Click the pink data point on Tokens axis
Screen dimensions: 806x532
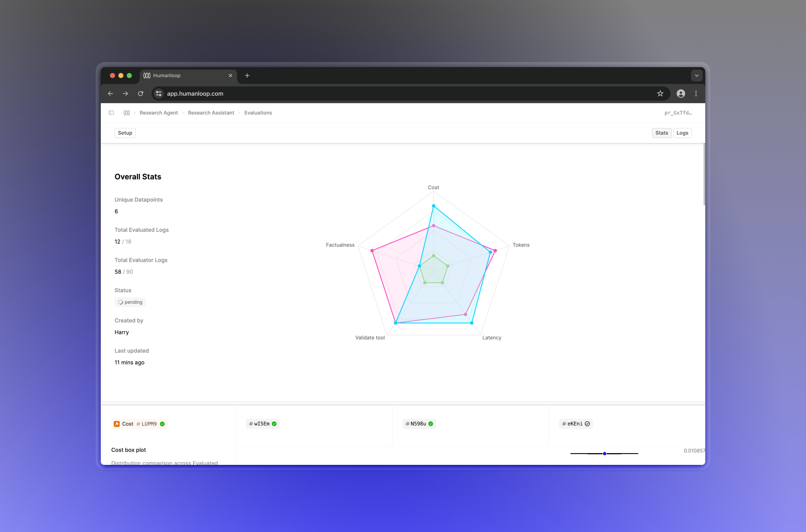[x=495, y=251]
